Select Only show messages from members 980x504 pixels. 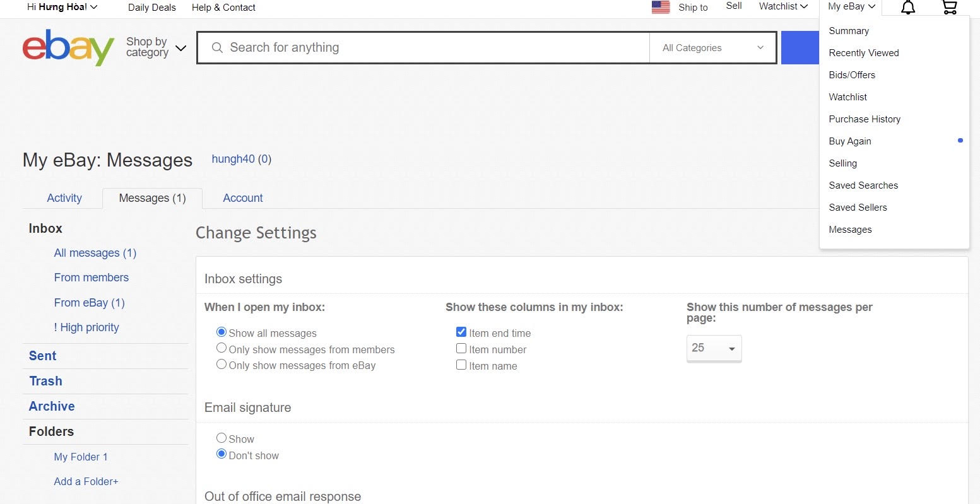point(221,348)
